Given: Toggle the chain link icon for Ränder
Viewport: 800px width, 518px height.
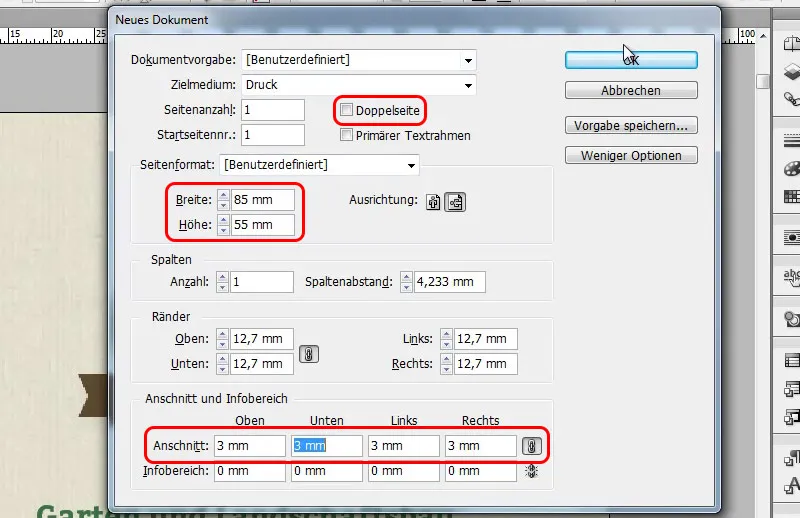Looking at the screenshot, I should [309, 354].
